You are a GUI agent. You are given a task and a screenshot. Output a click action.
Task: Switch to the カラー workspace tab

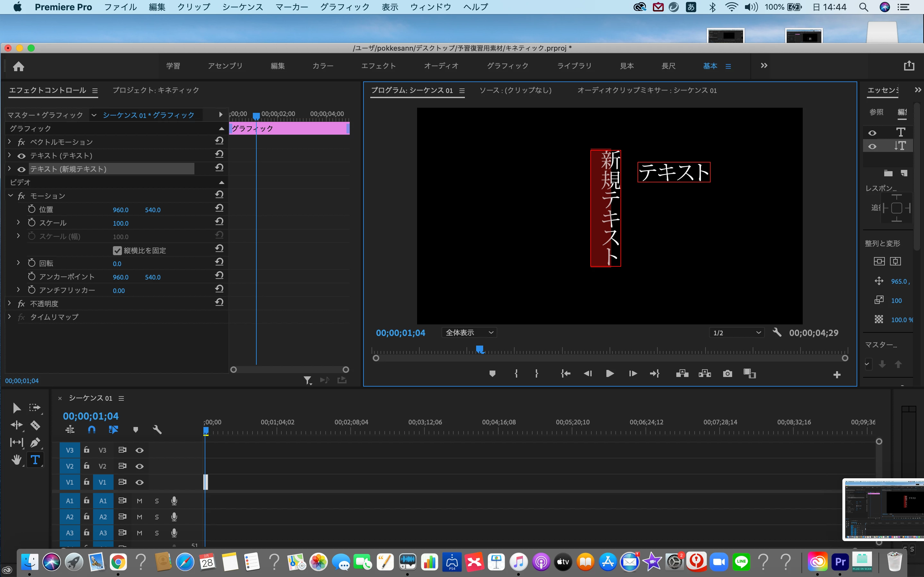pyautogui.click(x=323, y=66)
